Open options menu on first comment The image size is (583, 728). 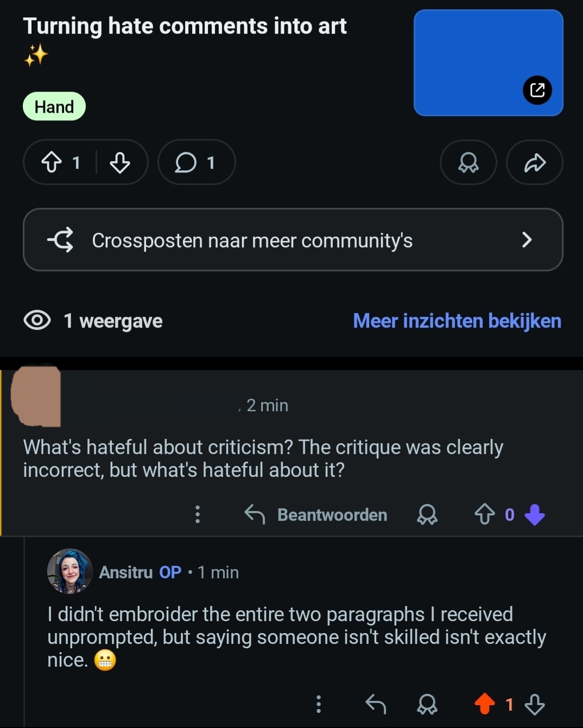coord(198,514)
